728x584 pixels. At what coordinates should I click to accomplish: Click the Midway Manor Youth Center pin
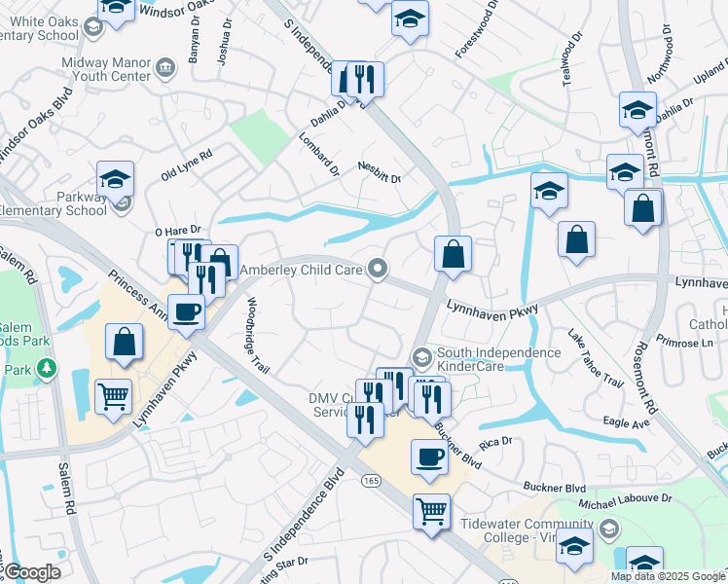[x=165, y=69]
